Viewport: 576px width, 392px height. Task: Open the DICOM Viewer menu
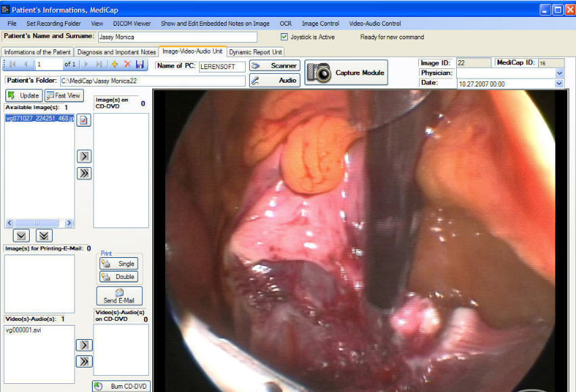click(131, 23)
